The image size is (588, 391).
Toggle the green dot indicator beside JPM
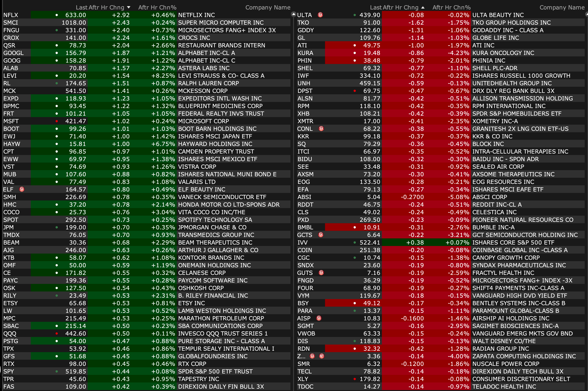tap(57, 227)
